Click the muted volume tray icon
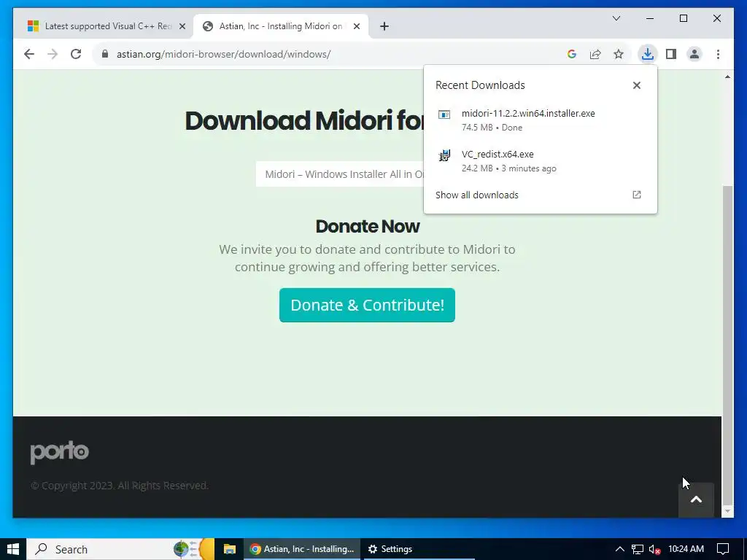747x560 pixels. (654, 550)
